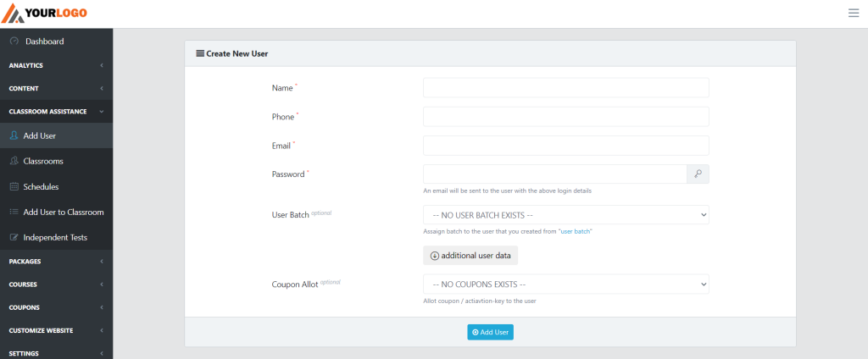868x359 pixels.
Task: Click the "Create New User" heading text
Action: pos(237,53)
